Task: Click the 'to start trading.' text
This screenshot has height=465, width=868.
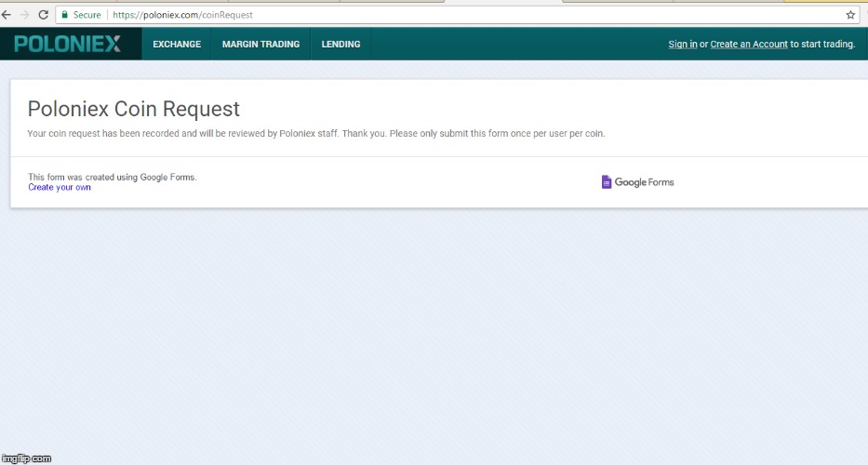Action: pos(822,45)
